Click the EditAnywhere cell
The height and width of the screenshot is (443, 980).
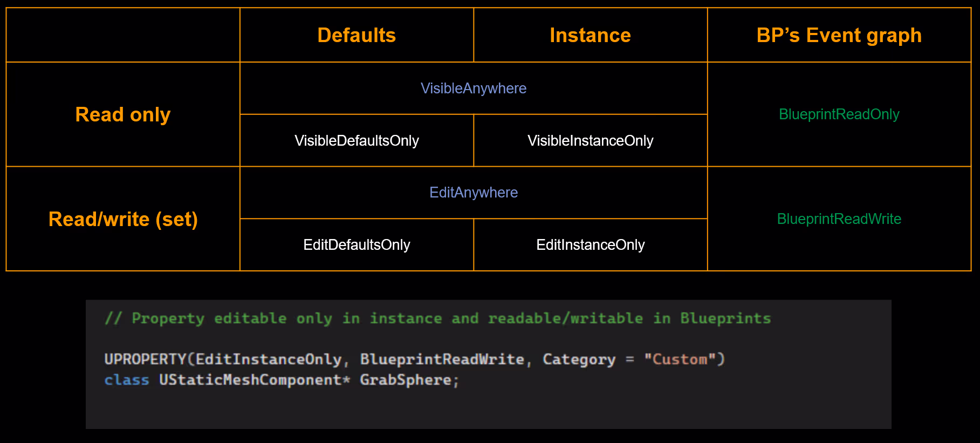pyautogui.click(x=474, y=193)
